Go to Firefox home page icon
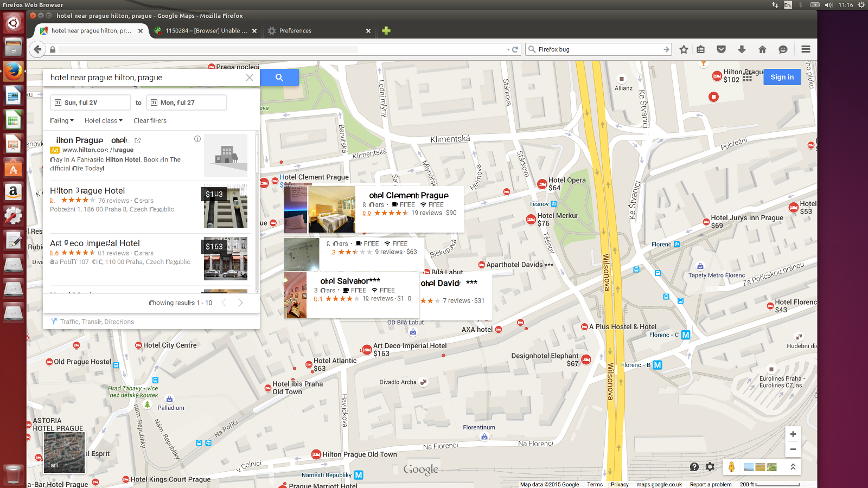 coord(762,49)
